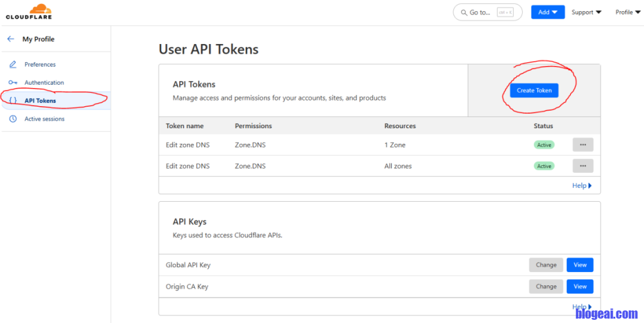Click the API Tokens braces icon
The width and height of the screenshot is (644, 323).
pyautogui.click(x=13, y=101)
